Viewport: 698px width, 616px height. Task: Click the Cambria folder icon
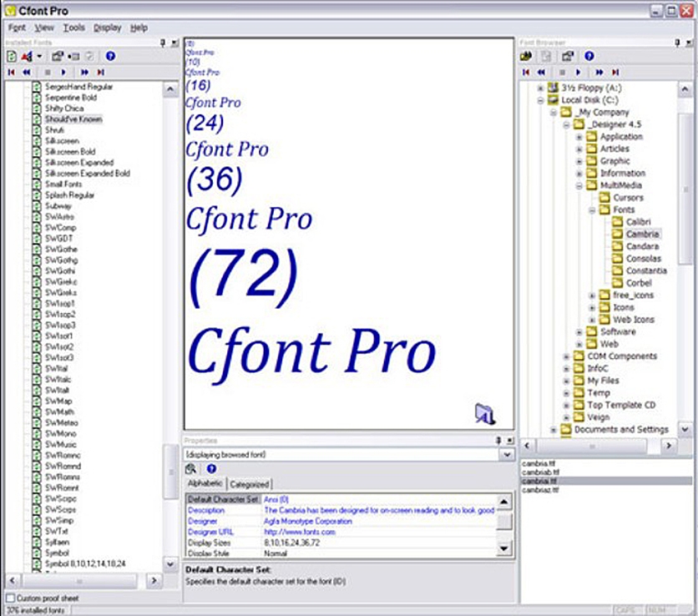(x=617, y=234)
